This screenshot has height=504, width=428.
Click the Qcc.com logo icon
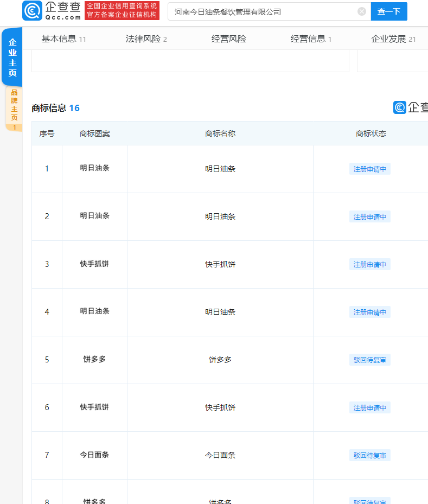pos(32,11)
